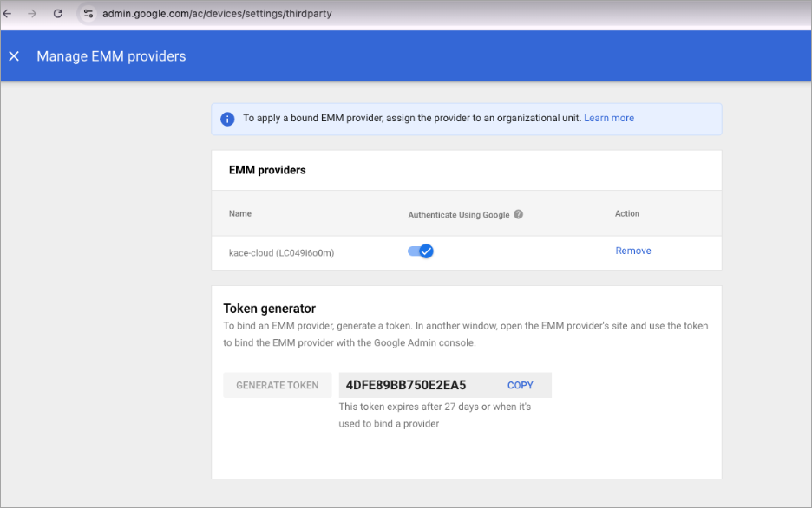Remove the kace-cloud EMM provider
The image size is (812, 508).
(x=632, y=251)
